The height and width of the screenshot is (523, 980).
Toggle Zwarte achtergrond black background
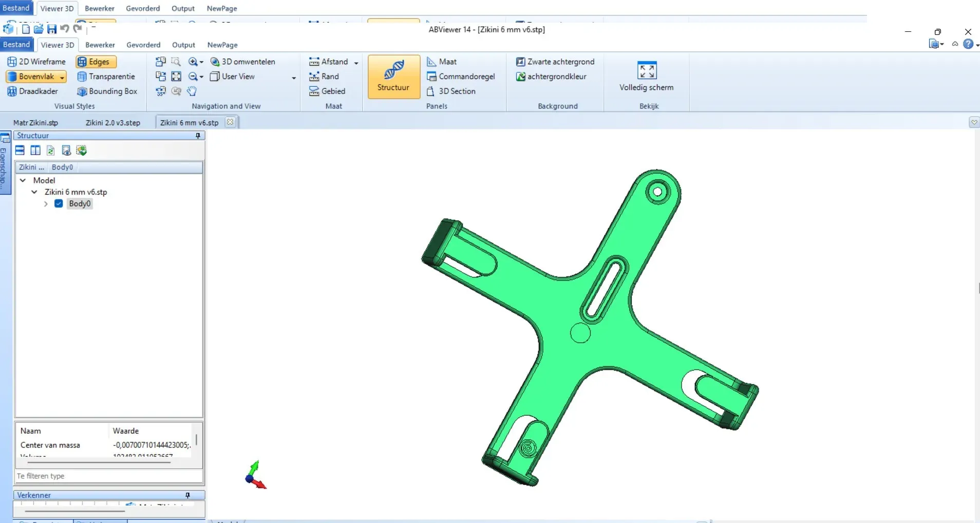pyautogui.click(x=555, y=62)
